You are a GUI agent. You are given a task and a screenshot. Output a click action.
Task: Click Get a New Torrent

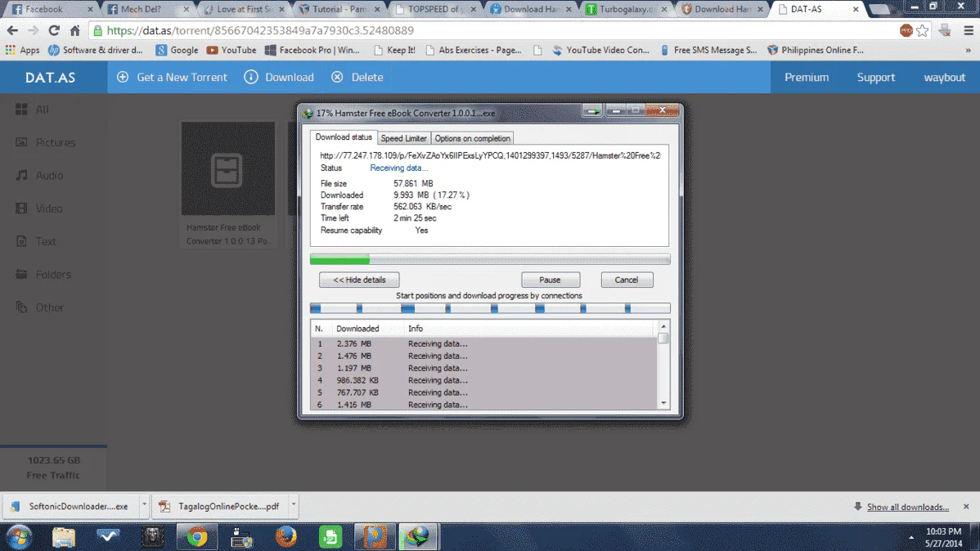tap(171, 78)
